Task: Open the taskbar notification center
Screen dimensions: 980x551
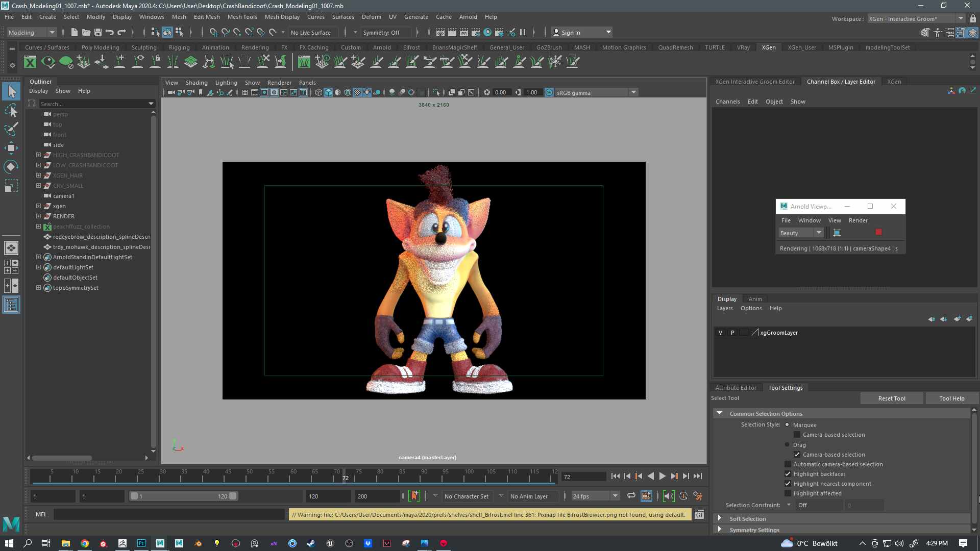Action: 963,543
